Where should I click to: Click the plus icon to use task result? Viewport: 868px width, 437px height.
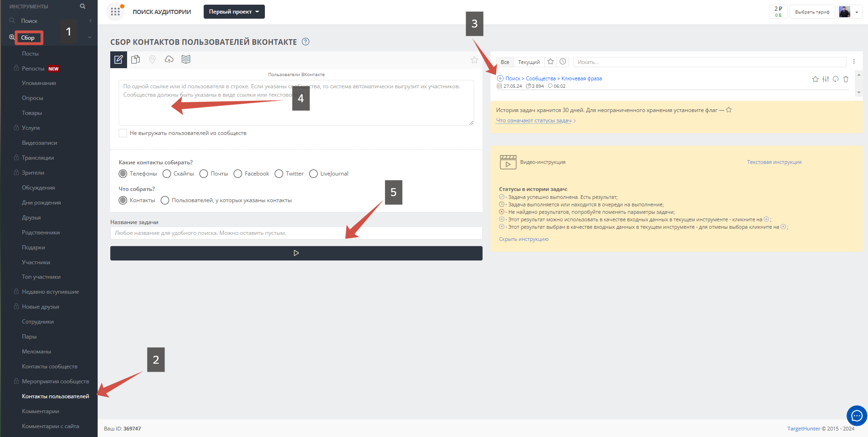pos(500,78)
